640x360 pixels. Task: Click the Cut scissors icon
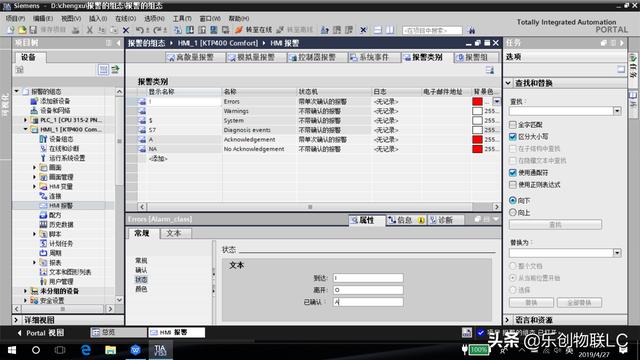[89, 30]
